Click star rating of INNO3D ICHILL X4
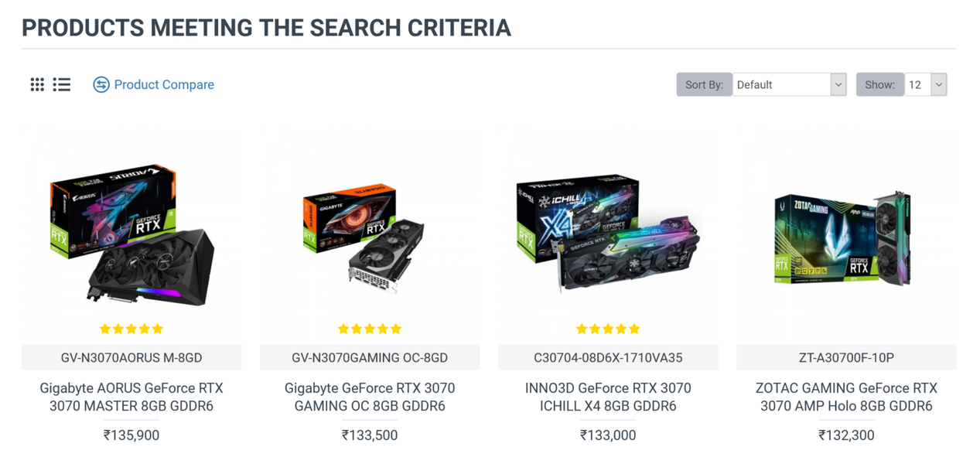Image resolution: width=980 pixels, height=464 pixels. [608, 329]
